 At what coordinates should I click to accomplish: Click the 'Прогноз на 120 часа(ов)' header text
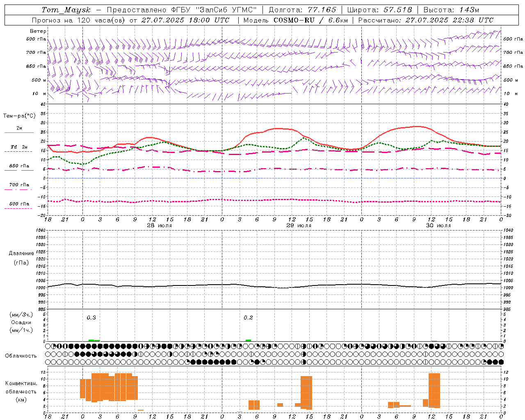pos(79,20)
